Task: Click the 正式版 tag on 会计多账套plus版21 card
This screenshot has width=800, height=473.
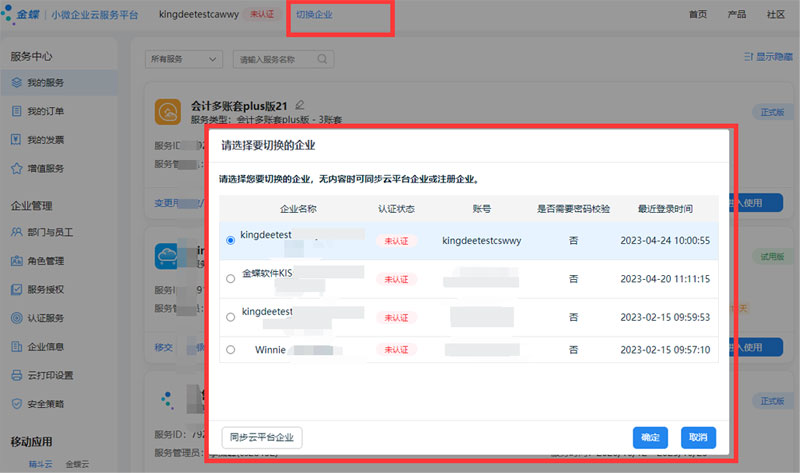Action: (x=772, y=112)
